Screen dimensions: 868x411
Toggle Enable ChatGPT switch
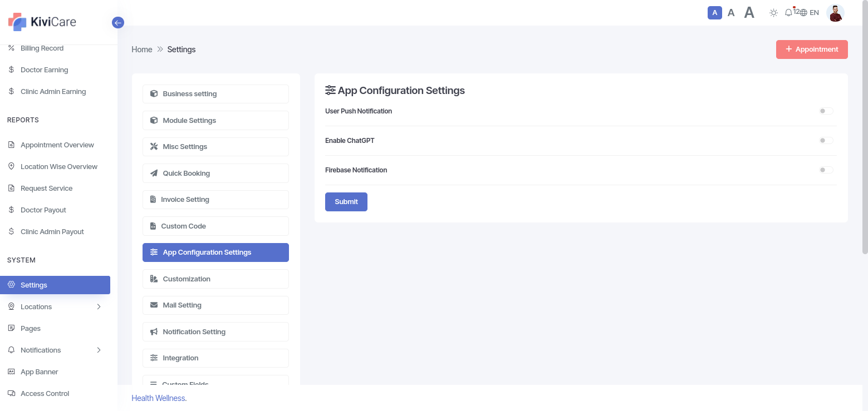(x=826, y=141)
